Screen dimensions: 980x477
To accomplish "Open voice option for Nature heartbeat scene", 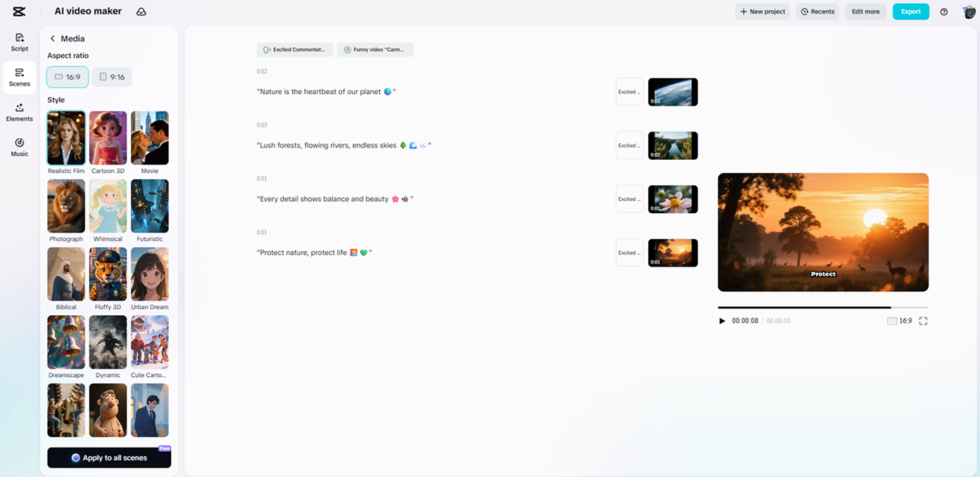I will (x=629, y=92).
